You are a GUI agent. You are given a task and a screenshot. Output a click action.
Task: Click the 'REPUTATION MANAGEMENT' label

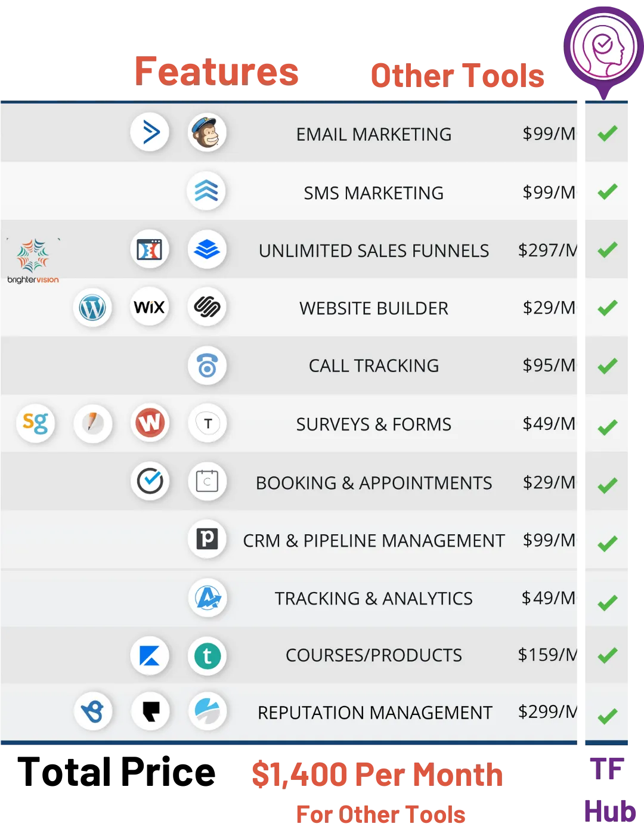tap(375, 713)
